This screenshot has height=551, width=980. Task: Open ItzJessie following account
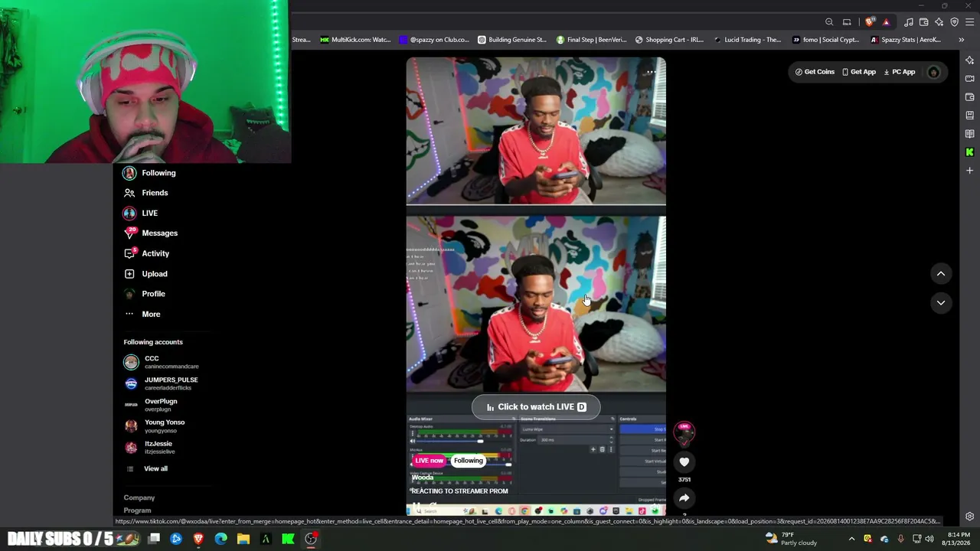[x=149, y=448]
